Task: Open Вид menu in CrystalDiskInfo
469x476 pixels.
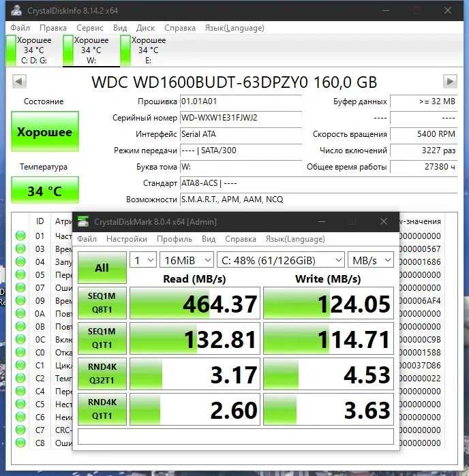Action: click(120, 28)
